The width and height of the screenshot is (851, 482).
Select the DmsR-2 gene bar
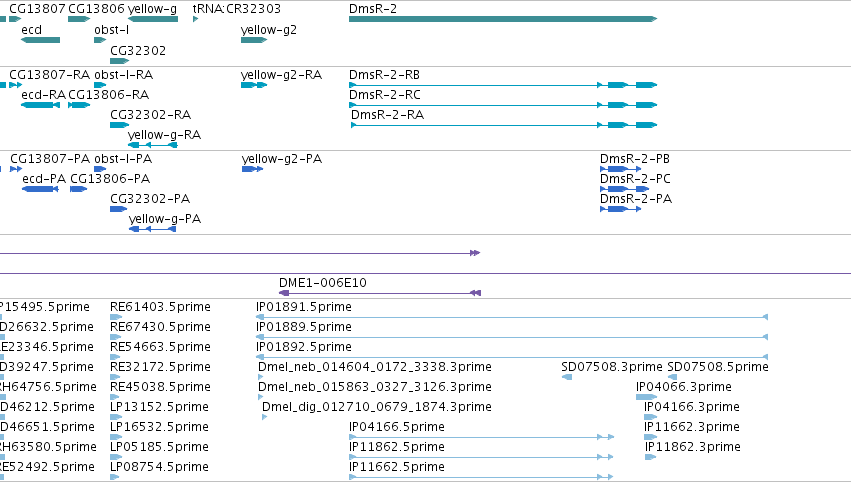(x=503, y=19)
